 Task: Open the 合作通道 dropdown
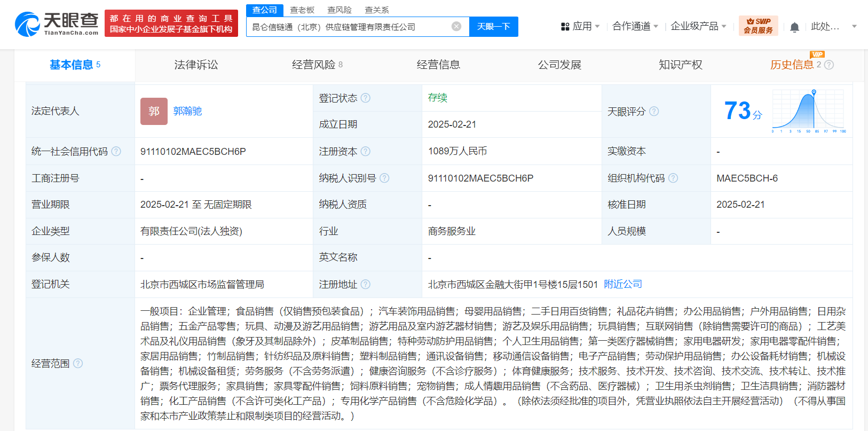(635, 26)
